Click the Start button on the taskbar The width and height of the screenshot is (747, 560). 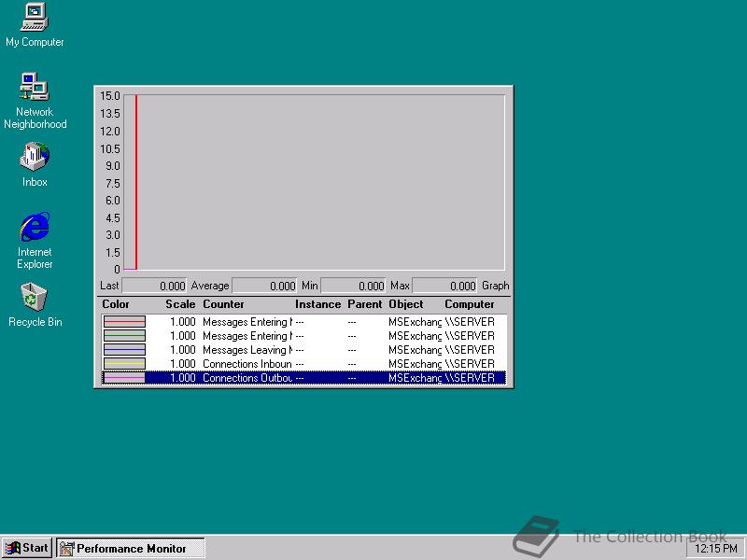tap(27, 548)
